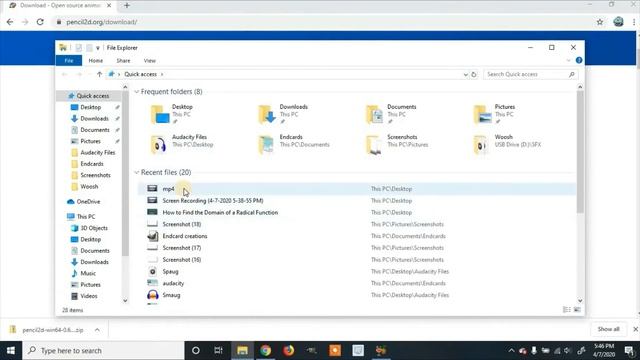Select Endcards in navigation pane
Image resolution: width=640 pixels, height=360 pixels.
92,164
